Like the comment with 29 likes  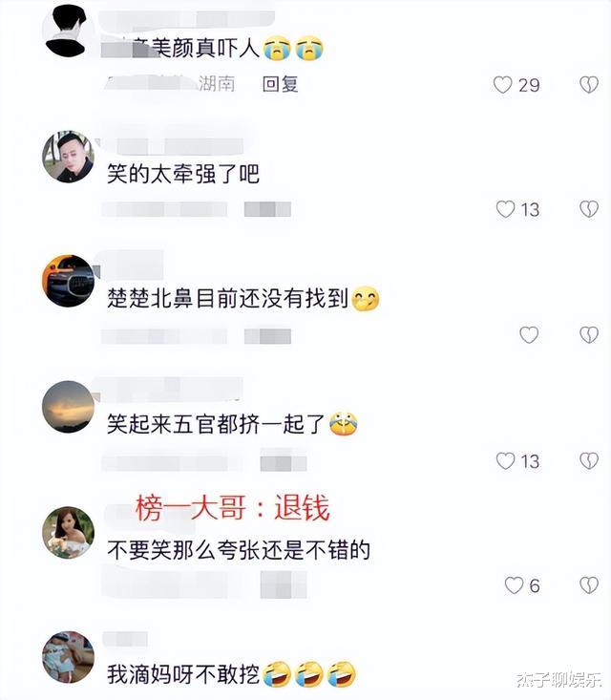(x=502, y=84)
